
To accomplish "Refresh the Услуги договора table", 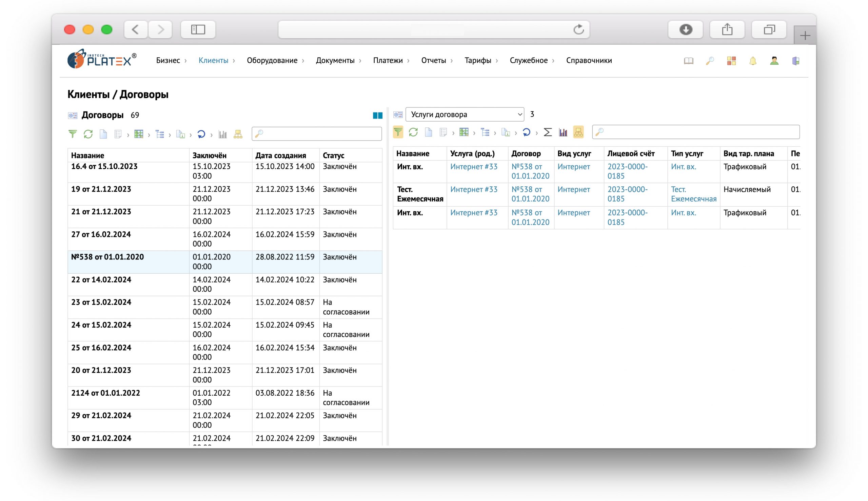I will point(413,132).
